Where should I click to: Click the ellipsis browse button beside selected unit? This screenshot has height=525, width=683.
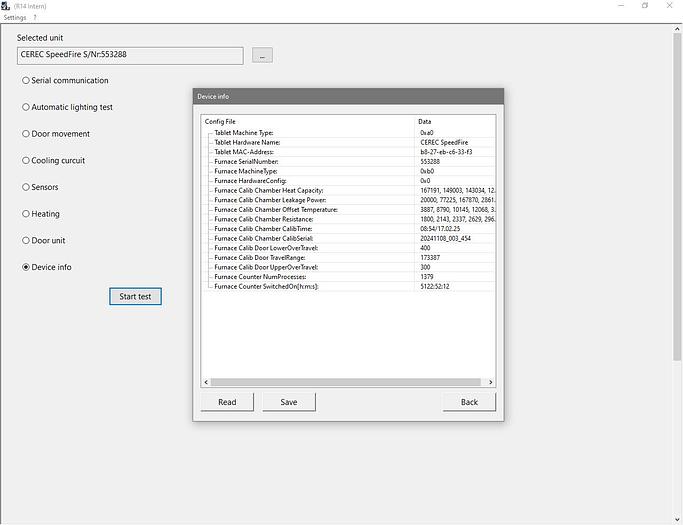tap(262, 56)
